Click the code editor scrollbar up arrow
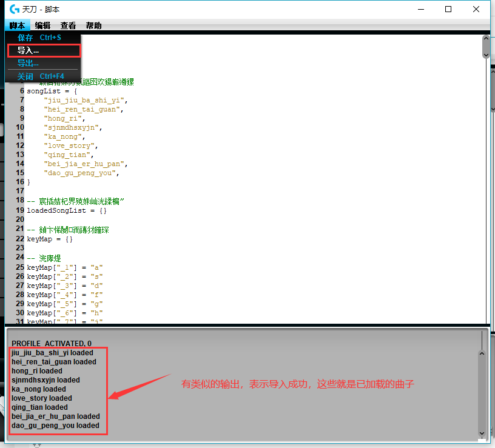 pyautogui.click(x=486, y=38)
